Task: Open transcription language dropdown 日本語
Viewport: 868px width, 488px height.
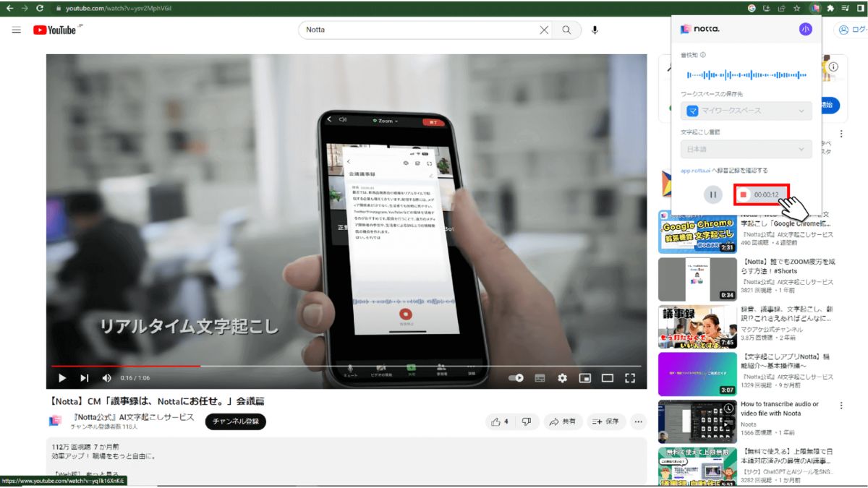Action: [x=746, y=149]
